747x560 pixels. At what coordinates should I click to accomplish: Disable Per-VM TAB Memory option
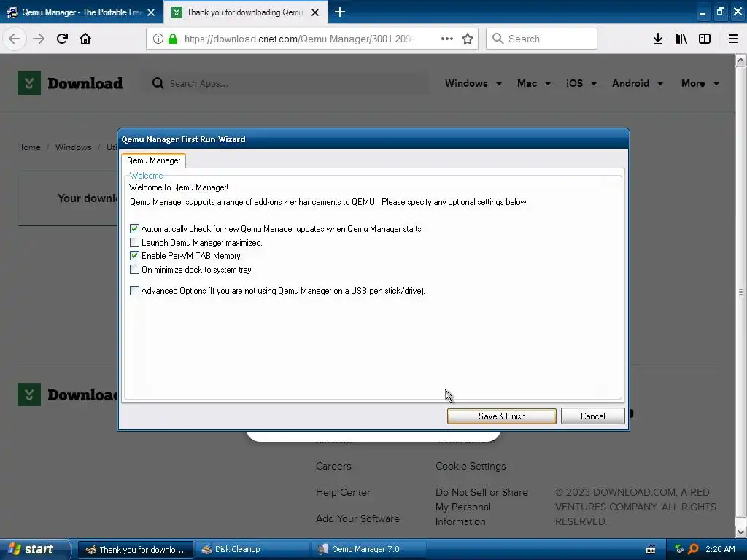134,256
